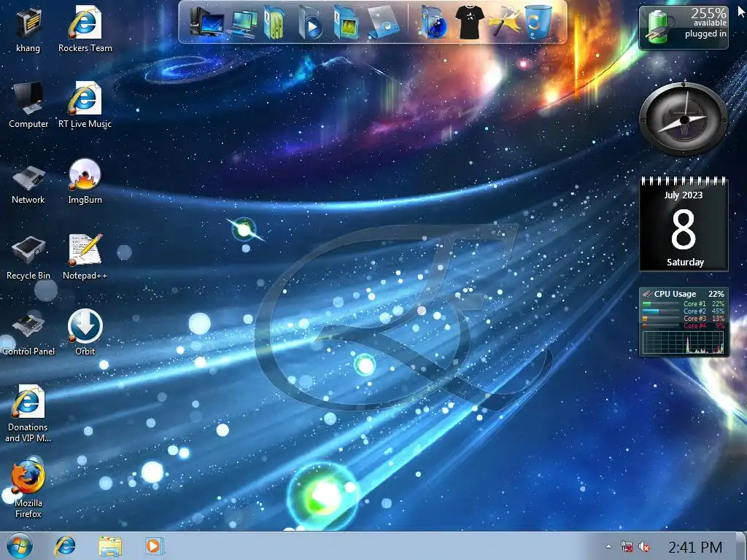The height and width of the screenshot is (560, 747).
Task: Launch ImgBurn from the desktop
Action: coord(85,181)
